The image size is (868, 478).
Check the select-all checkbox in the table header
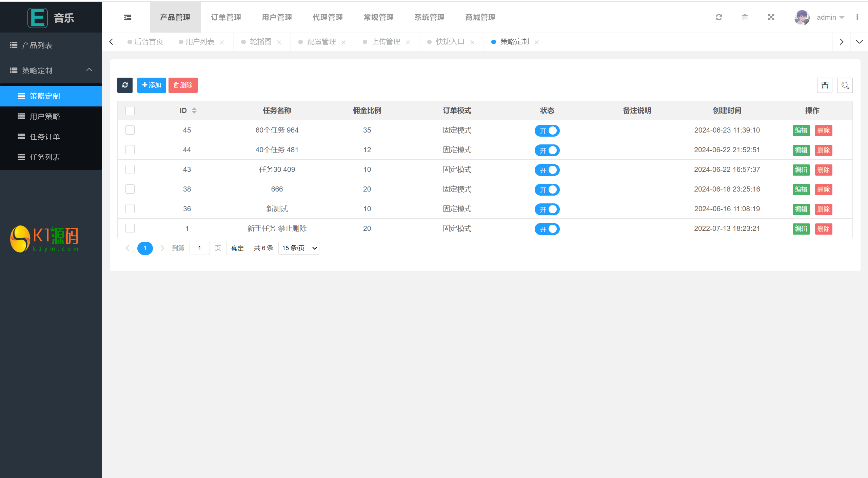tap(130, 111)
